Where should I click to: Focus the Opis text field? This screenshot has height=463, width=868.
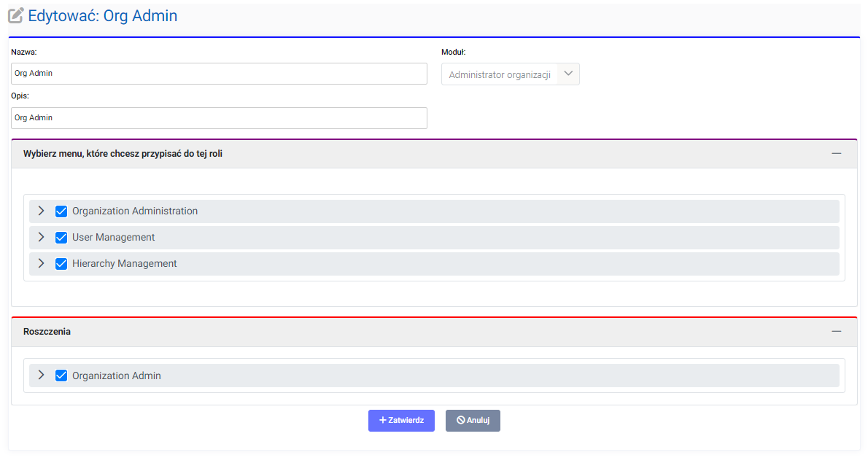click(219, 118)
